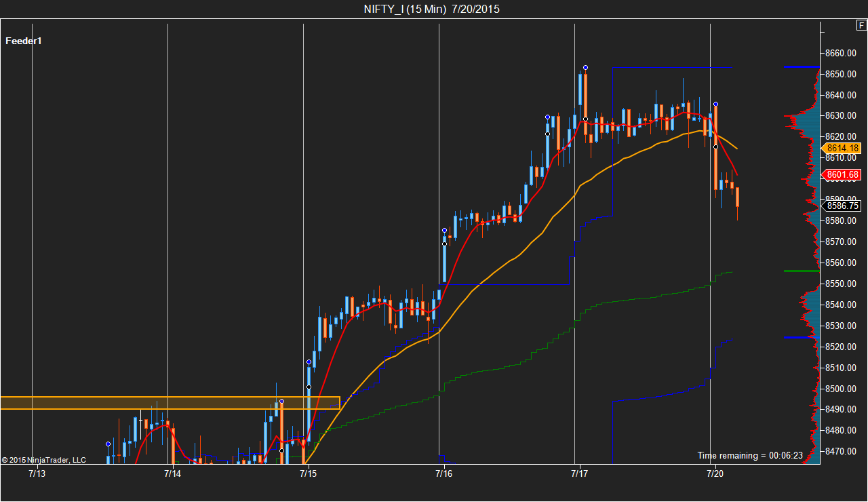Click the 7/16 date label
This screenshot has height=502, width=868.
pos(443,474)
